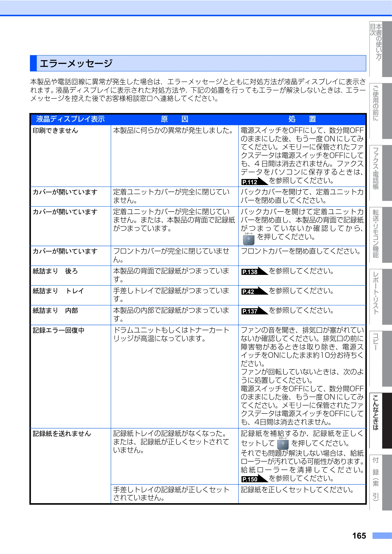The height and width of the screenshot is (554, 392).
Task: Open the ファクス・電話帳 side tab
Action: coord(380,173)
